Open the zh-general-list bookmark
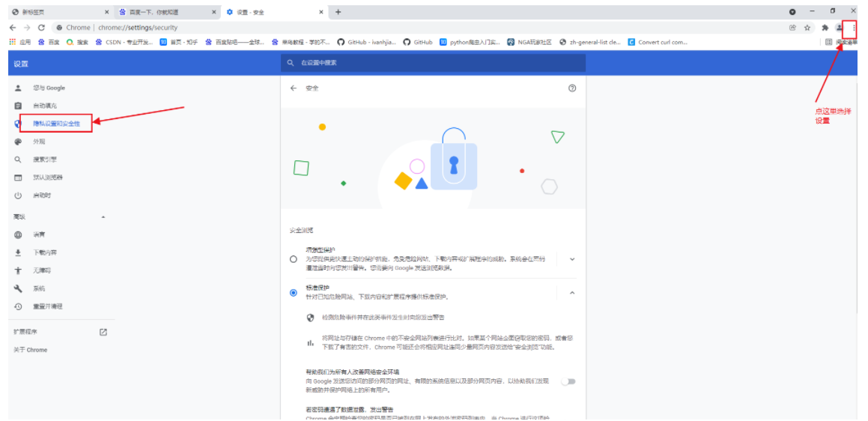Image resolution: width=868 pixels, height=421 pixels. [x=590, y=41]
